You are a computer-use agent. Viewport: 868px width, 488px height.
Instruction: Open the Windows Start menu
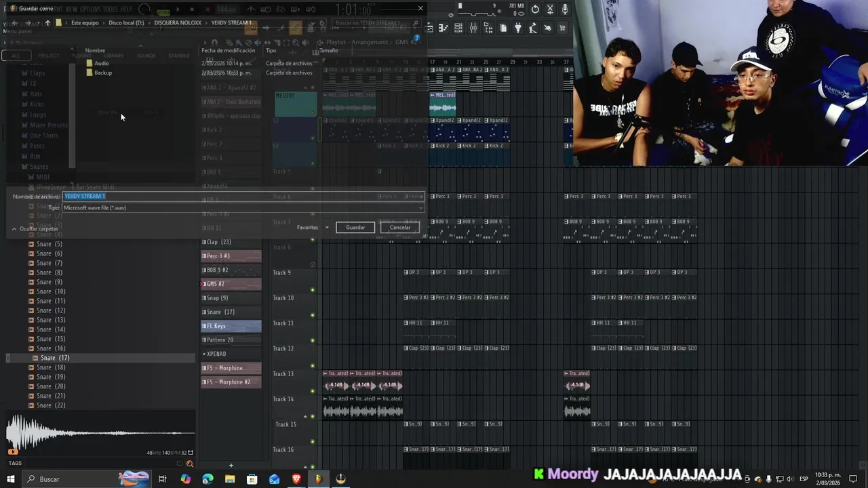11,479
